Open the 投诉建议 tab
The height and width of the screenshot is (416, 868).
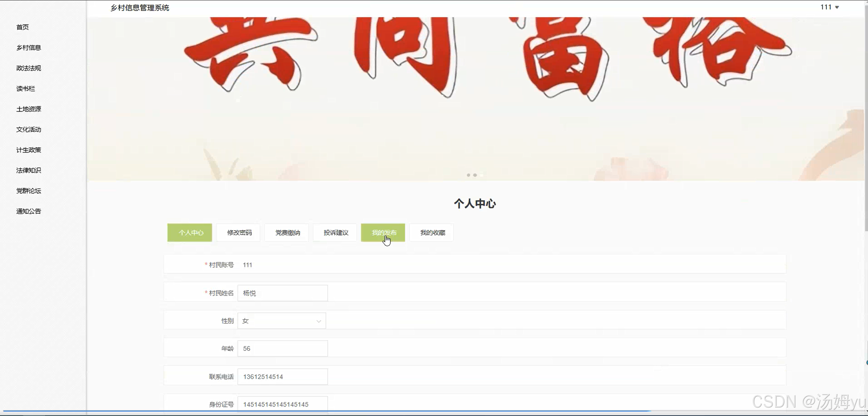(335, 233)
